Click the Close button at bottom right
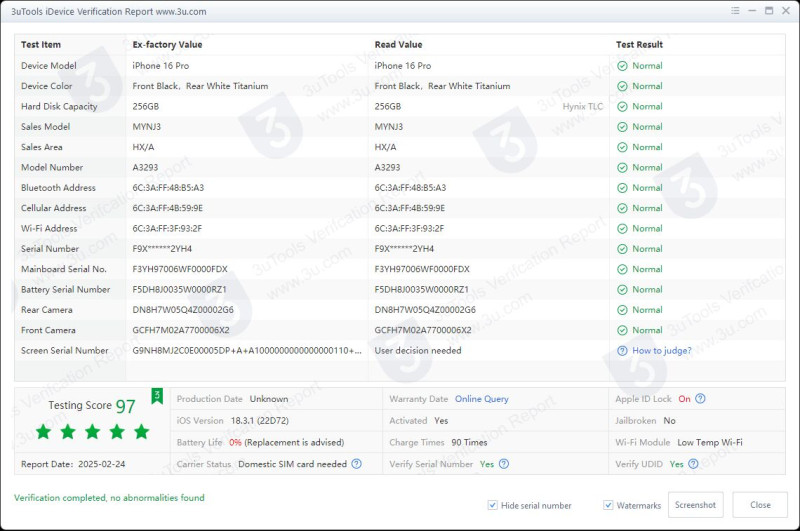This screenshot has height=531, width=800. coord(760,504)
